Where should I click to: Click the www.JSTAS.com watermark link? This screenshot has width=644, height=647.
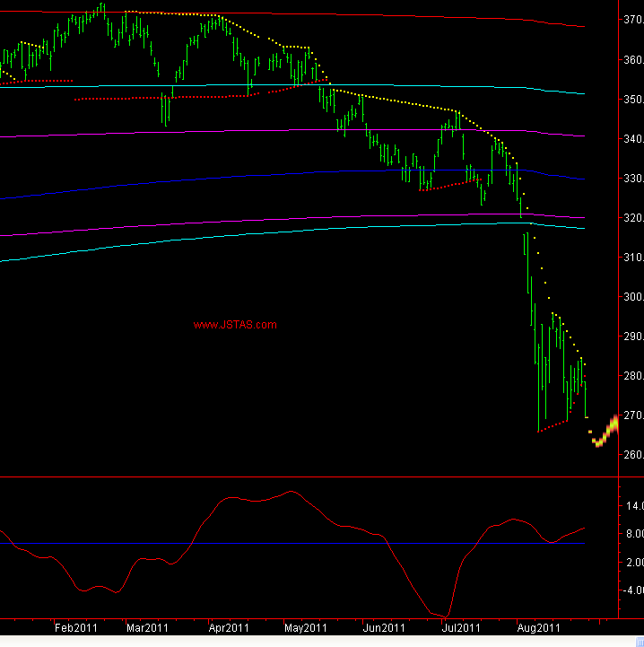235,325
